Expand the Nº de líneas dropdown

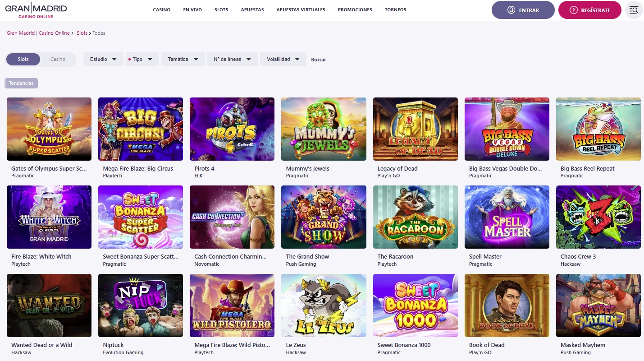point(232,59)
